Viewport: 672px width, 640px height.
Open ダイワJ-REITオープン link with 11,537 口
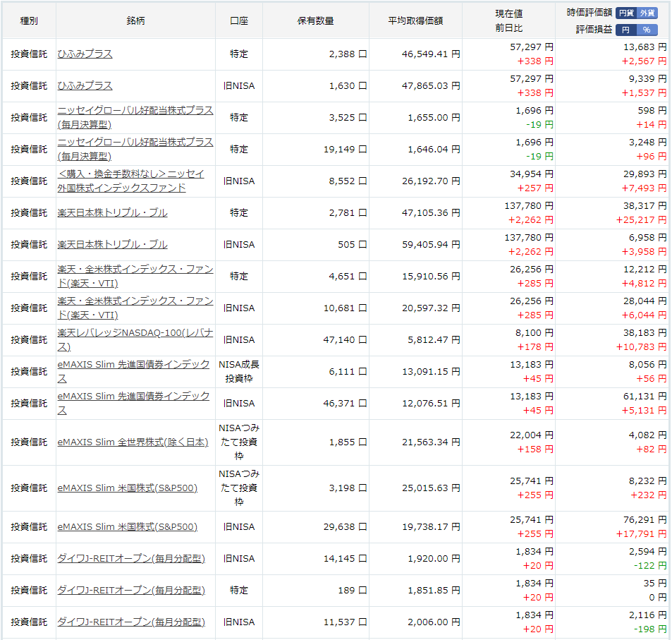(x=131, y=622)
